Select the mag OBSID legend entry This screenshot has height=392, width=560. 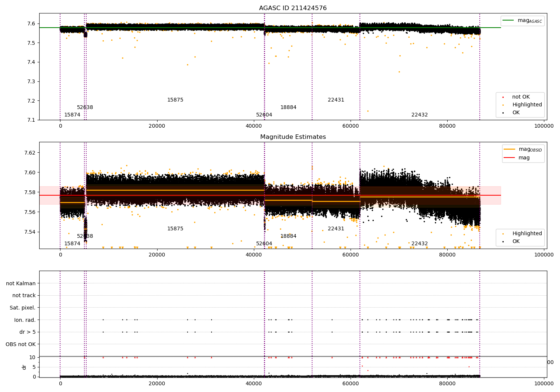tap(522, 149)
